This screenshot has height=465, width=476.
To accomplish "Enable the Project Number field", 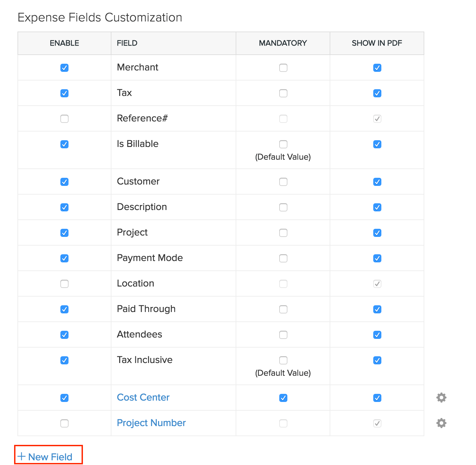I will point(64,423).
